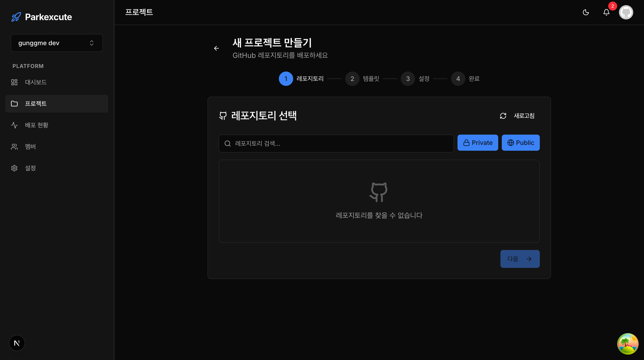The width and height of the screenshot is (644, 360).
Task: Enable the Public repository filter
Action: tap(521, 142)
